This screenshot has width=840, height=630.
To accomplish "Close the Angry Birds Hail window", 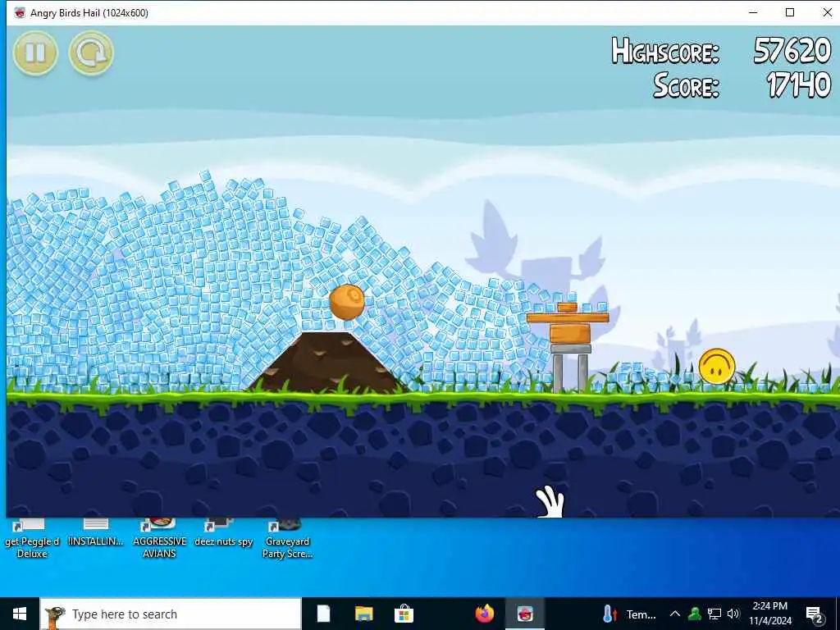I will [x=827, y=12].
